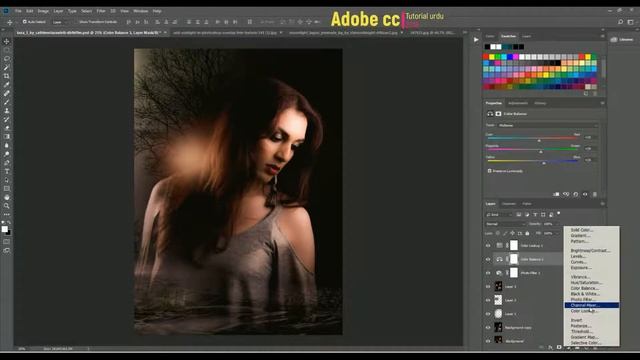Open the Libraries panel
The image size is (640, 360).
coord(622,40)
